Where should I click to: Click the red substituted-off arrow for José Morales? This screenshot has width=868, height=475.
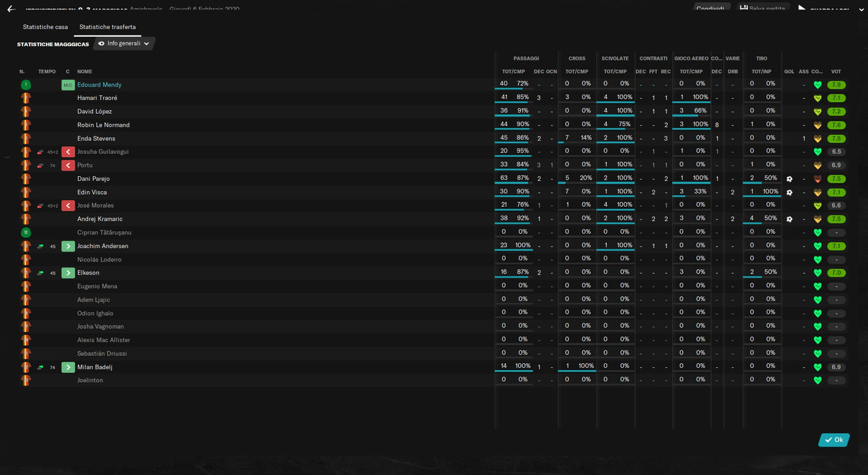pyautogui.click(x=68, y=205)
